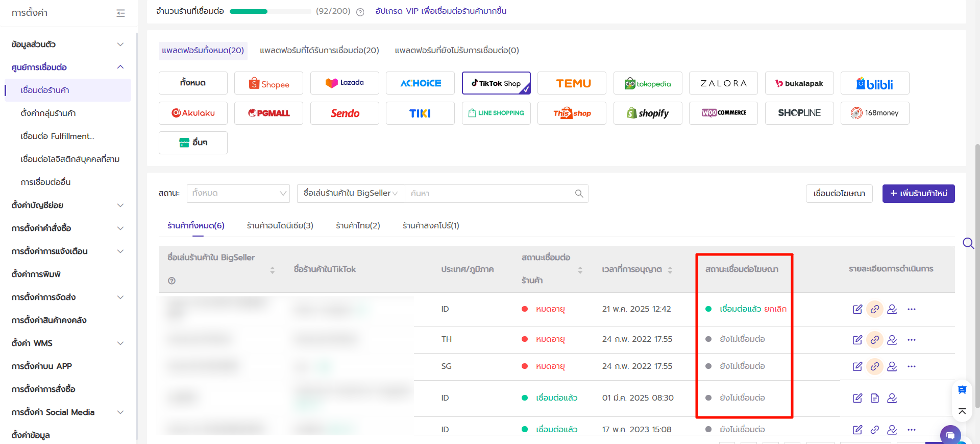Click edit icon for the SG row
The height and width of the screenshot is (444, 980).
857,366
